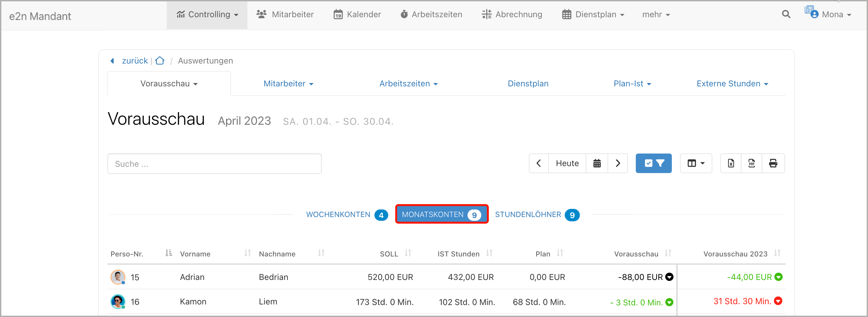Open the global search
The height and width of the screenshot is (317, 868).
coord(786,14)
